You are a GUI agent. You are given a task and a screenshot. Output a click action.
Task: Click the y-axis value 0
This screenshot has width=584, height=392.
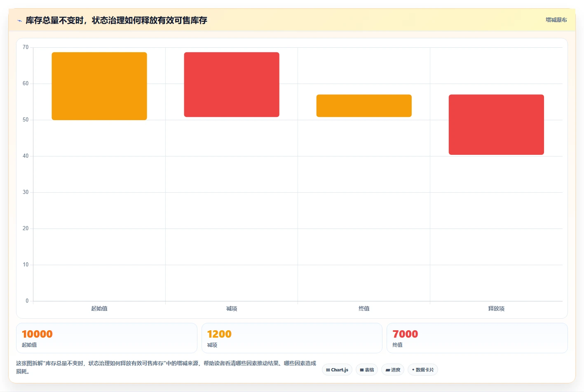[x=27, y=301]
